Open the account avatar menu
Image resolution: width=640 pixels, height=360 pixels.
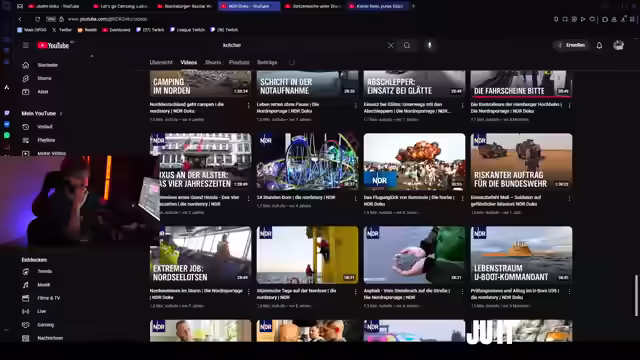(618, 45)
